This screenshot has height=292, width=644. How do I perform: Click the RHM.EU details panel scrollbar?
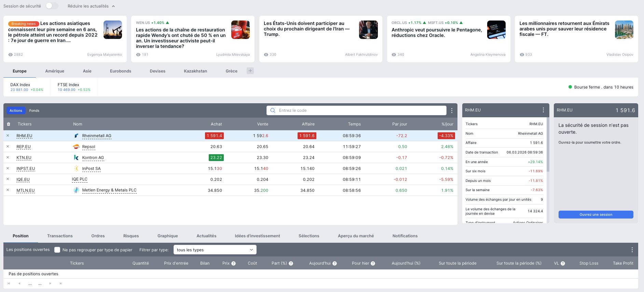point(548,144)
